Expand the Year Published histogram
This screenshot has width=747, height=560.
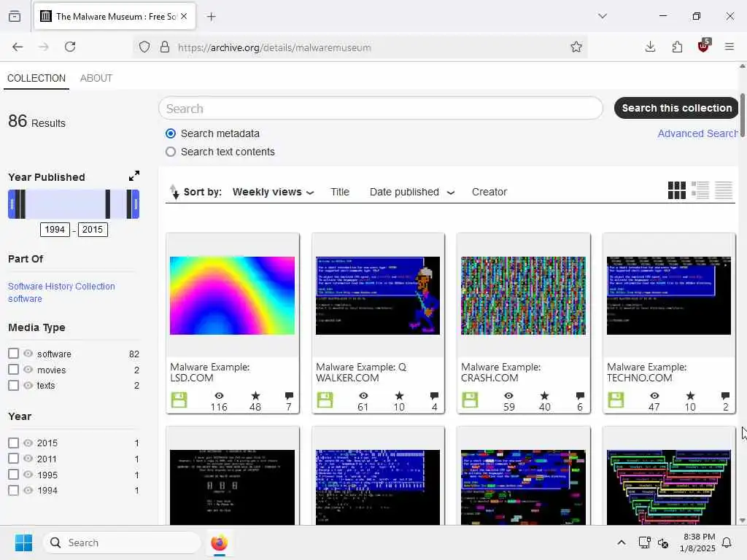[134, 176]
